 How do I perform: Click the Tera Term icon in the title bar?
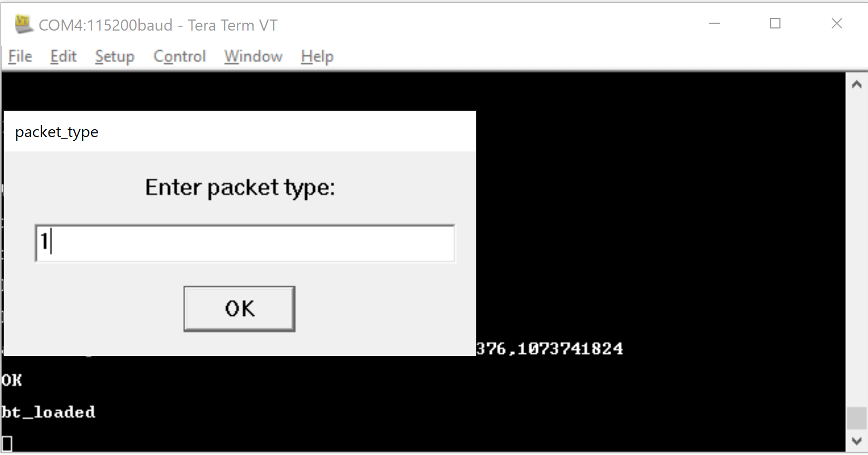(x=22, y=23)
